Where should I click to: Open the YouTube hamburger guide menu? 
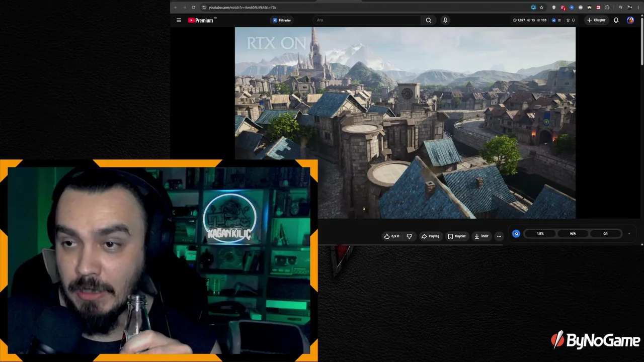[x=179, y=20]
